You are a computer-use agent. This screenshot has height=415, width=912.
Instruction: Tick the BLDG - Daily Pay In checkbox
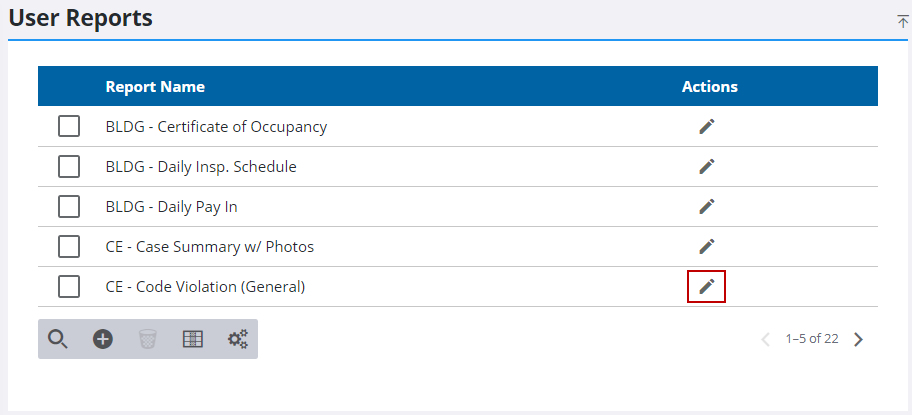coord(69,207)
